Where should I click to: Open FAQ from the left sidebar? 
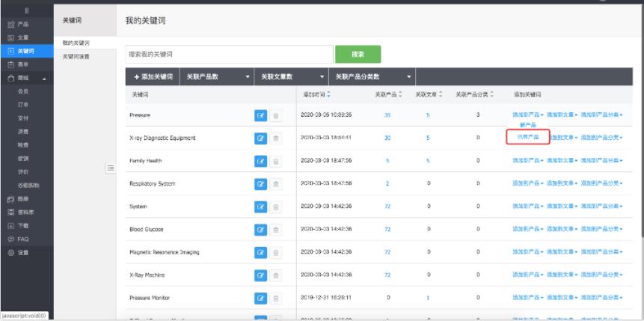[x=22, y=239]
